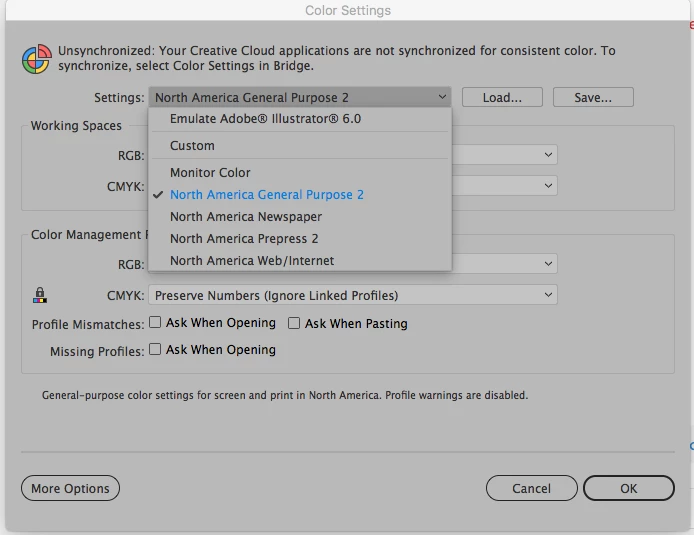
Task: Enable Profile Mismatches Ask When Opening
Action: click(155, 322)
